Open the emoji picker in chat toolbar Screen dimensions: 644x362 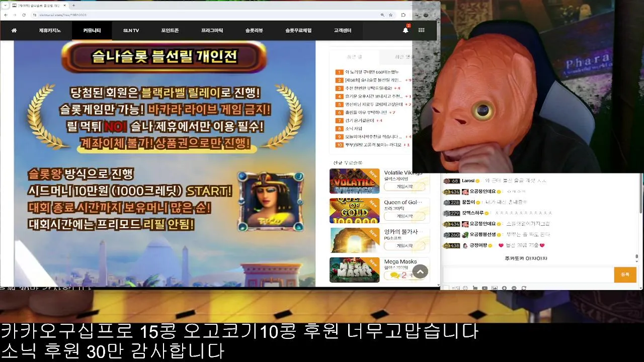point(465,288)
